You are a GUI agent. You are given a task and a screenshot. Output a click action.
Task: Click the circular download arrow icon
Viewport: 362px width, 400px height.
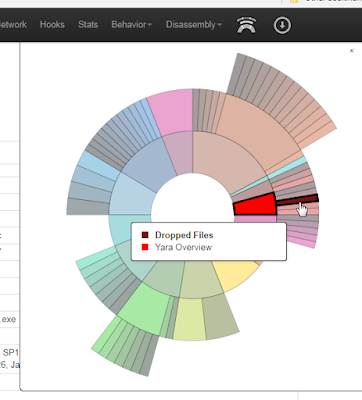coord(282,25)
